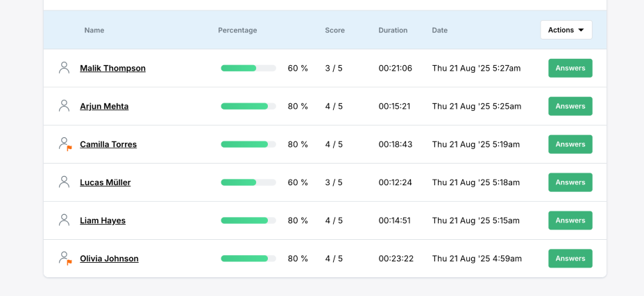644x296 pixels.
Task: Sort results by Name column header
Action: pos(94,31)
